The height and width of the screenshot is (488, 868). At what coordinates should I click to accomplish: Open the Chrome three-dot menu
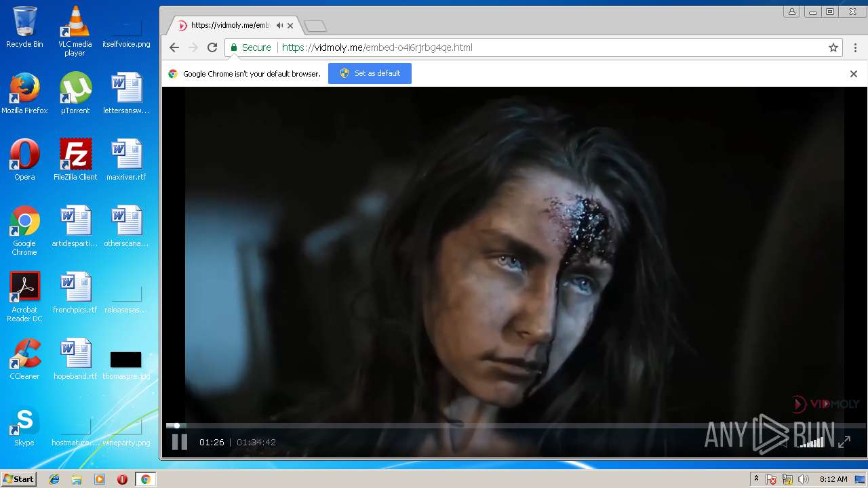856,47
